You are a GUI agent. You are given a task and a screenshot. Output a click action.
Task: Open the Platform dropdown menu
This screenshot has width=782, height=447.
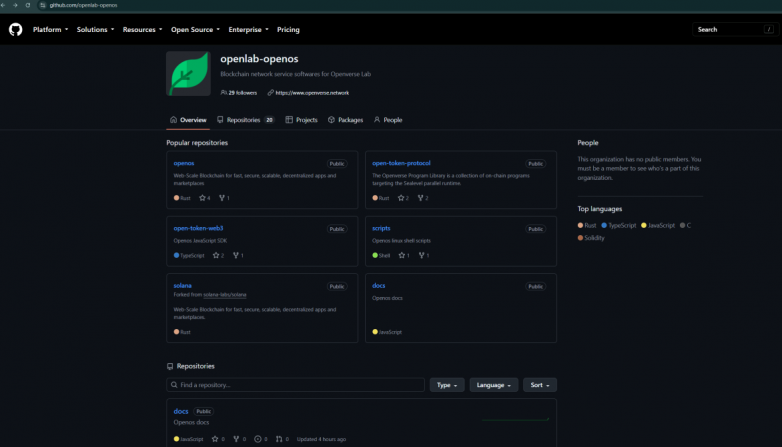pos(50,29)
